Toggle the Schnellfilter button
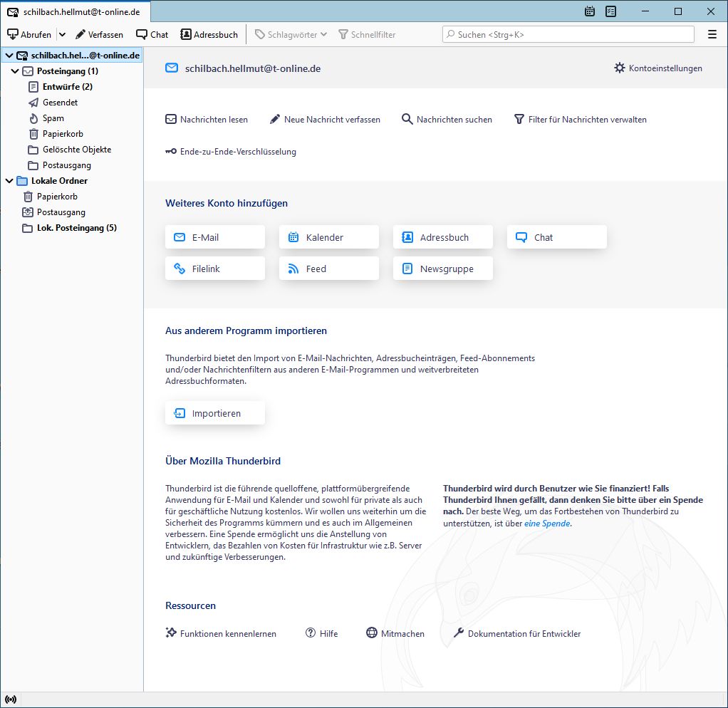This screenshot has height=708, width=728. point(367,34)
